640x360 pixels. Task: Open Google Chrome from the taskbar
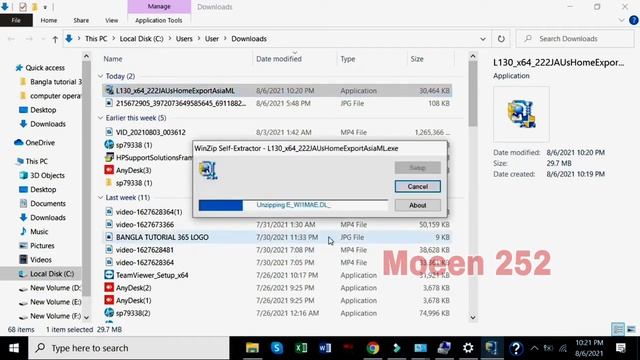[x=372, y=348]
